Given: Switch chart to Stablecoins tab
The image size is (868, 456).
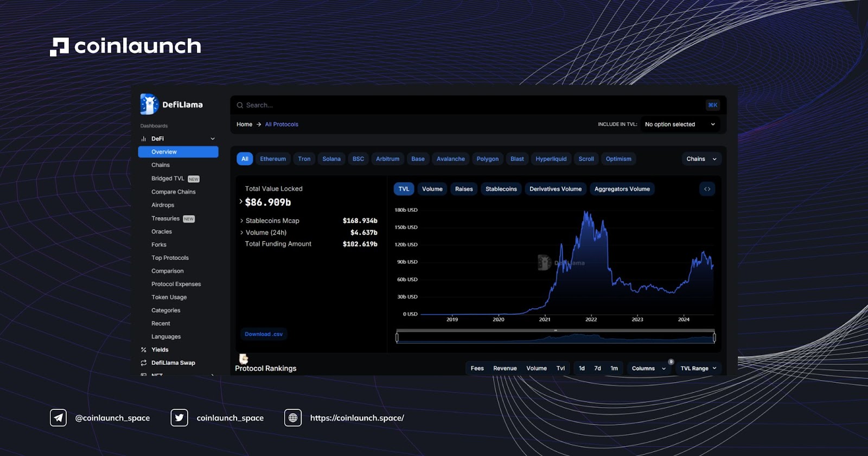Looking at the screenshot, I should click(501, 189).
